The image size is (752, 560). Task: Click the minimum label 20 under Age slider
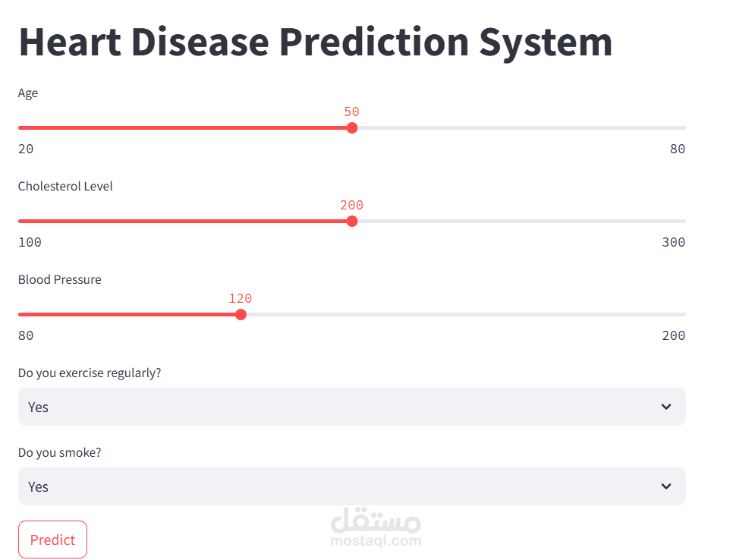coord(25,149)
